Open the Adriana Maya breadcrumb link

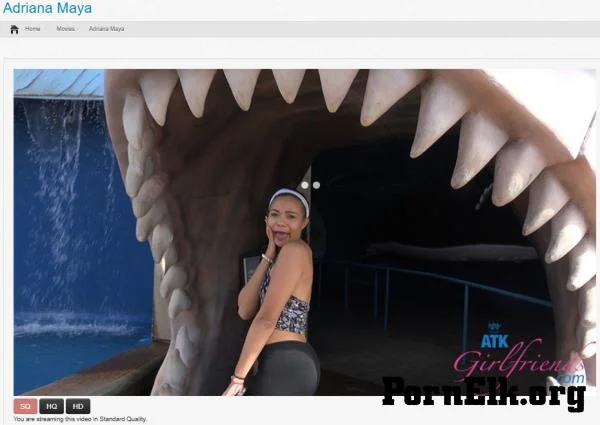point(106,29)
